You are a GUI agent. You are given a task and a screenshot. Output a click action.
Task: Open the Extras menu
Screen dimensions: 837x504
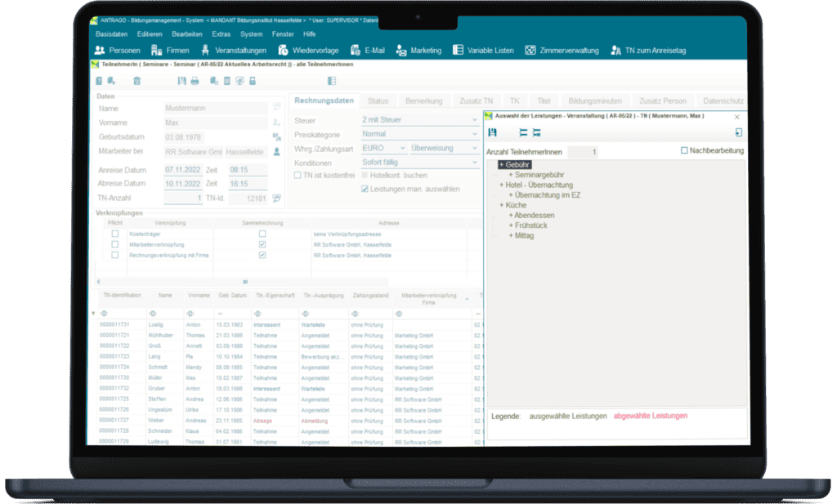pos(221,34)
